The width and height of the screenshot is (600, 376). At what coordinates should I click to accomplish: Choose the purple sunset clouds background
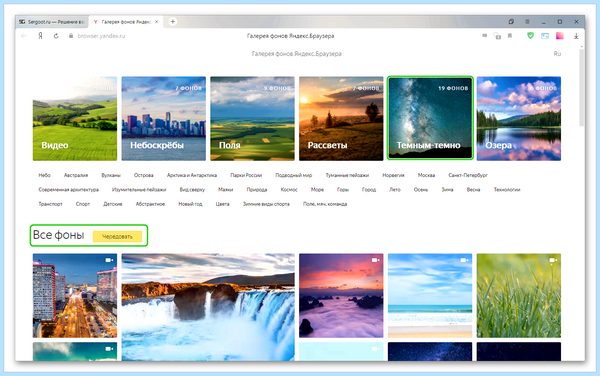pyautogui.click(x=341, y=296)
